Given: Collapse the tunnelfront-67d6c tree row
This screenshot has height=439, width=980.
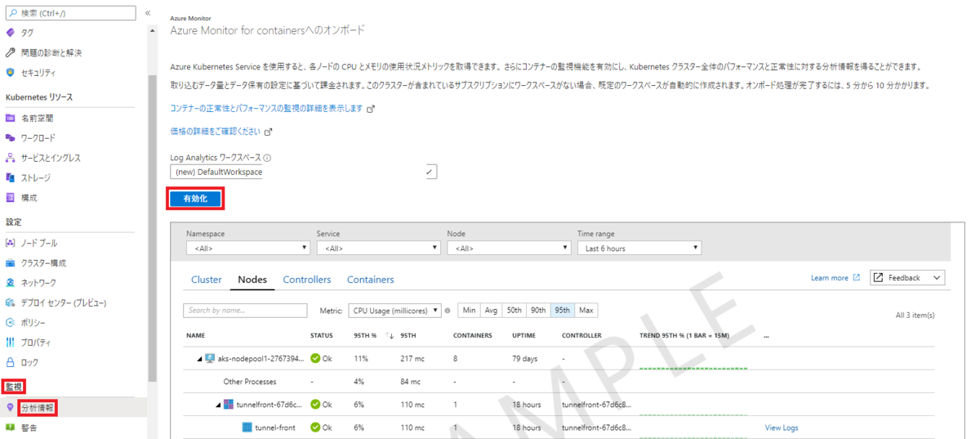Looking at the screenshot, I should pyautogui.click(x=218, y=405).
